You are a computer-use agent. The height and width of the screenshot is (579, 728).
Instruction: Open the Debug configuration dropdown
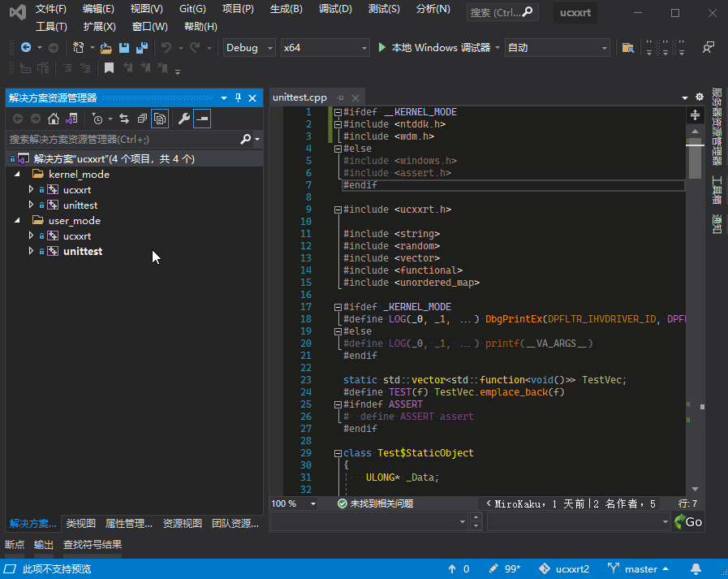pyautogui.click(x=249, y=47)
